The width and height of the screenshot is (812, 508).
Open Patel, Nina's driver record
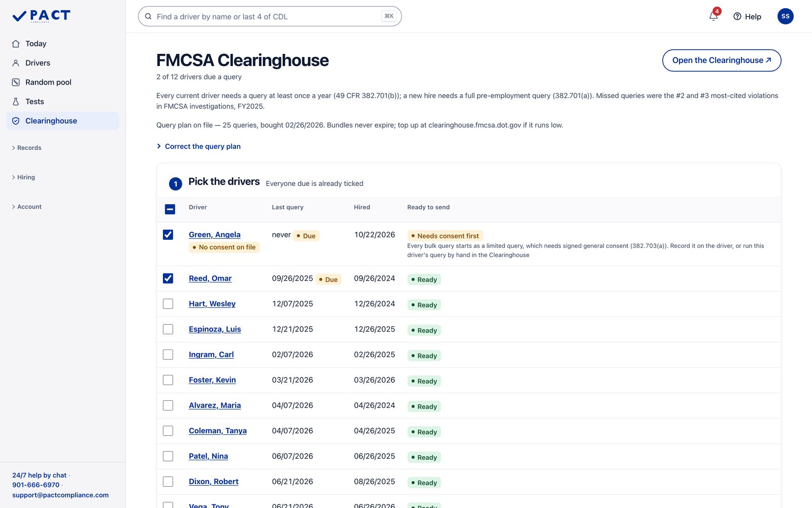[x=208, y=456]
